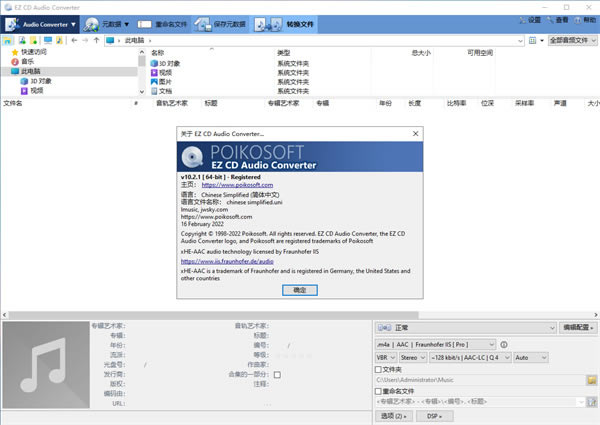Open the 全部音频文件 file filter dropdown
The height and width of the screenshot is (425, 600).
tap(572, 40)
